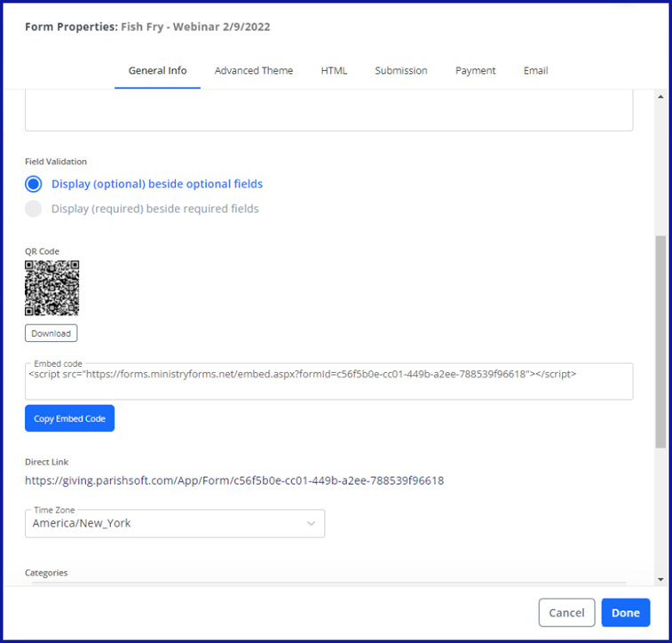Download the QR code
The image size is (672, 643).
[x=51, y=333]
